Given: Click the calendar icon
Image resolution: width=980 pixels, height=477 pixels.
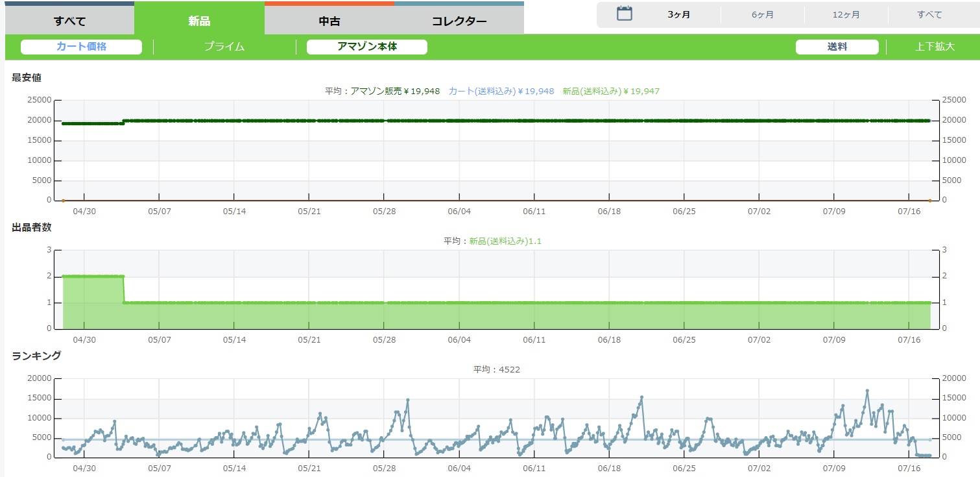Looking at the screenshot, I should pyautogui.click(x=624, y=14).
